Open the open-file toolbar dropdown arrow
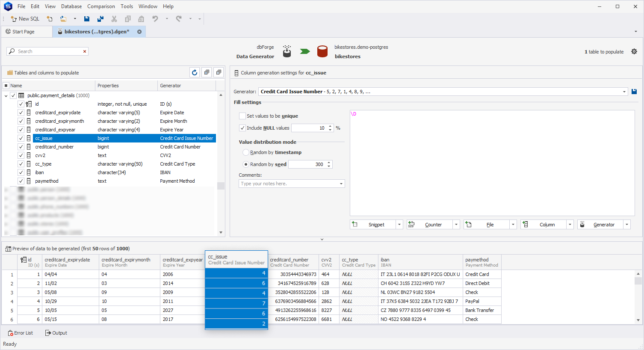The width and height of the screenshot is (644, 350). pos(75,19)
